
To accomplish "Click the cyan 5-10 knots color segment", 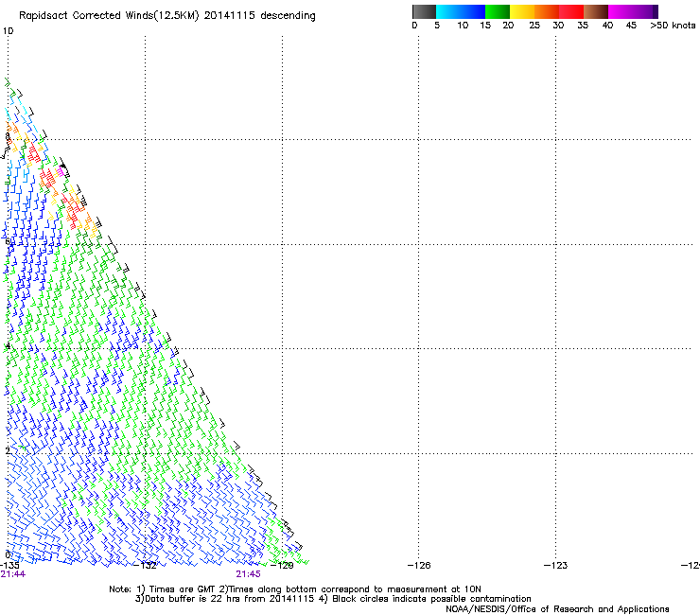I will (x=448, y=11).
